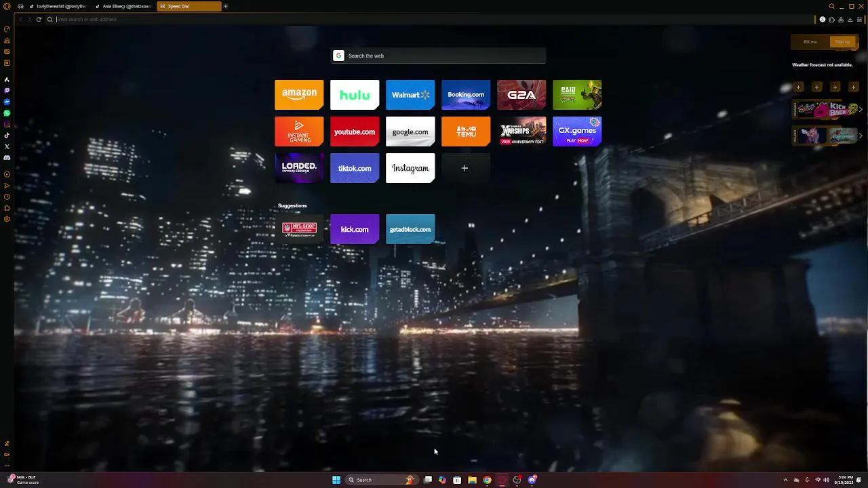Open Facebook Messenger in the sidebar

[7, 102]
